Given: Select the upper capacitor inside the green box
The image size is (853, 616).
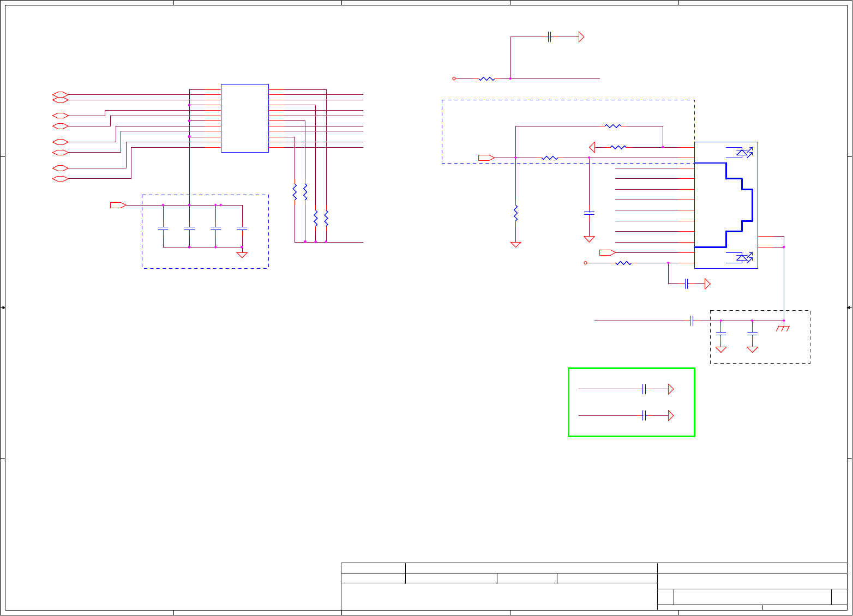Looking at the screenshot, I should click(645, 389).
